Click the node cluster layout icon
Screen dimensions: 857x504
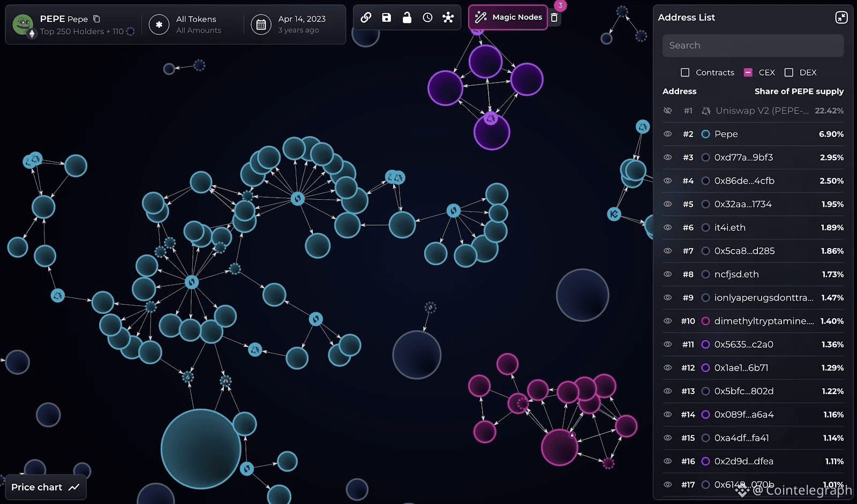pyautogui.click(x=448, y=18)
